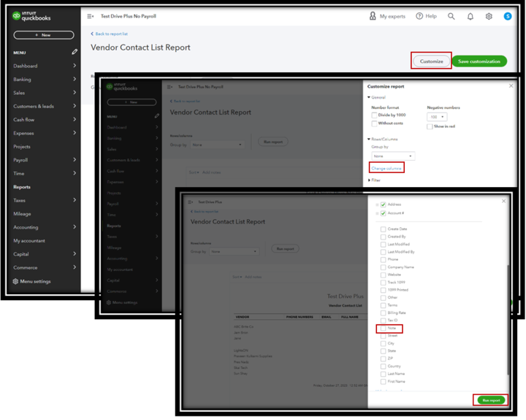Click the + New button in top sidebar
The width and height of the screenshot is (526, 420).
tap(44, 35)
